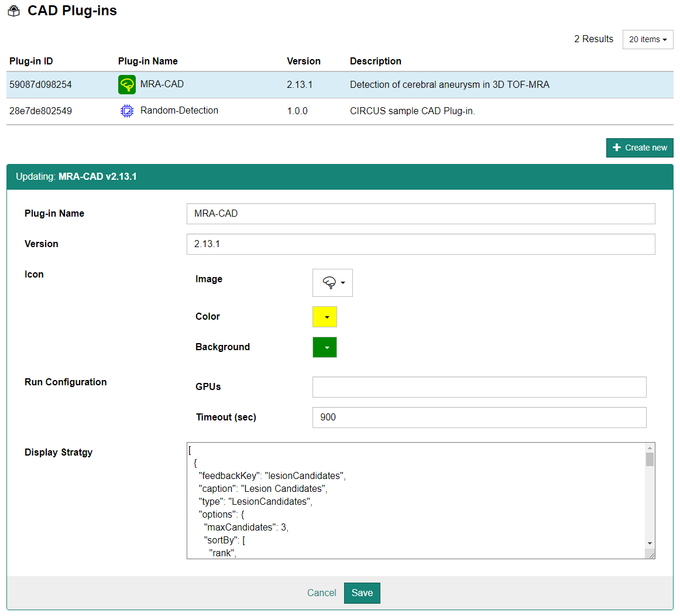Select the Random-Detection plug-in row
This screenshot has width=680, height=616.
339,111
